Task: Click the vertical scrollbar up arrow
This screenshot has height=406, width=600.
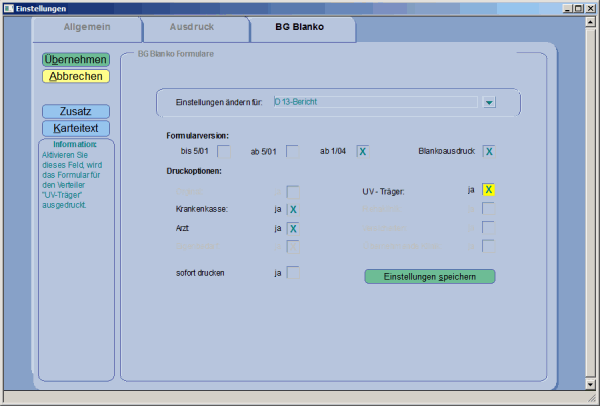Action: 590,22
